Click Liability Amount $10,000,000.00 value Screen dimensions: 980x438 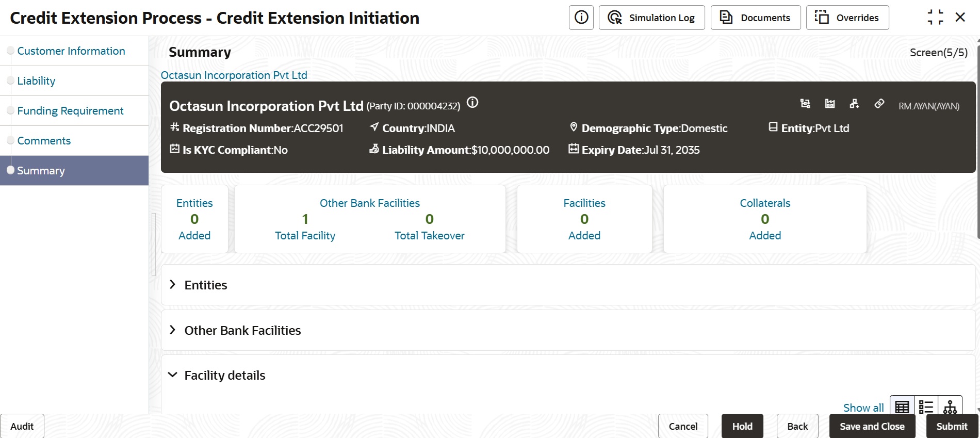(x=511, y=150)
